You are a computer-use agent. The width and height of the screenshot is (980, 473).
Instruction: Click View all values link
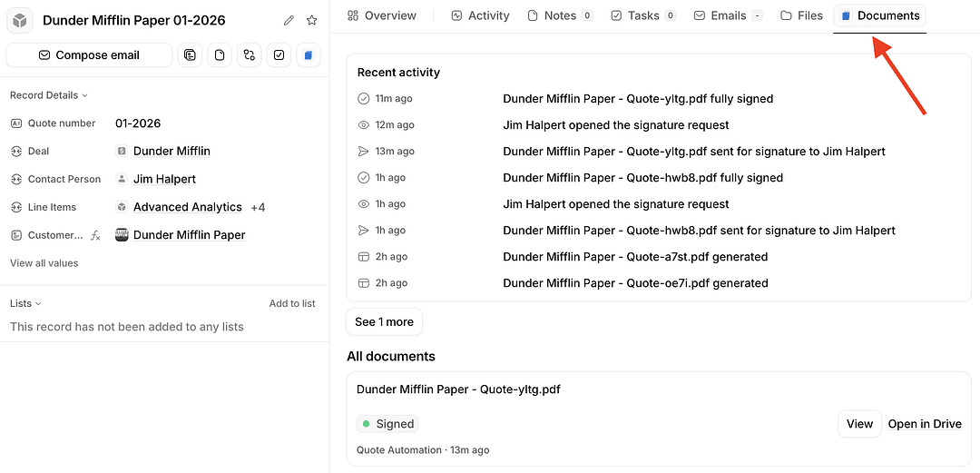click(44, 262)
